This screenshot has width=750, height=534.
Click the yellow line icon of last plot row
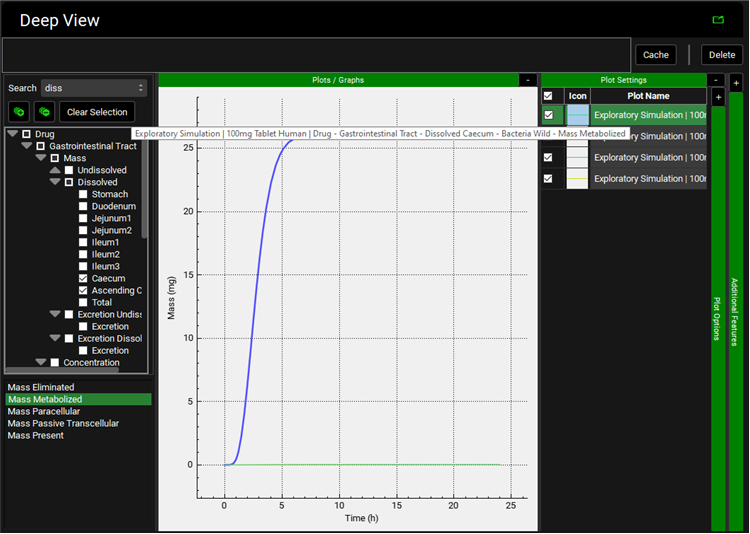(578, 179)
